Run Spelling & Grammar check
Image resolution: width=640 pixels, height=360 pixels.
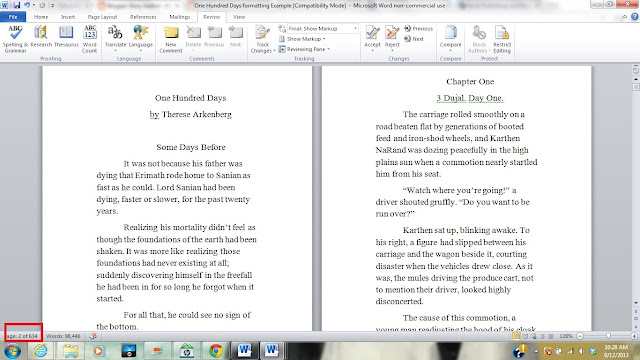click(x=15, y=39)
